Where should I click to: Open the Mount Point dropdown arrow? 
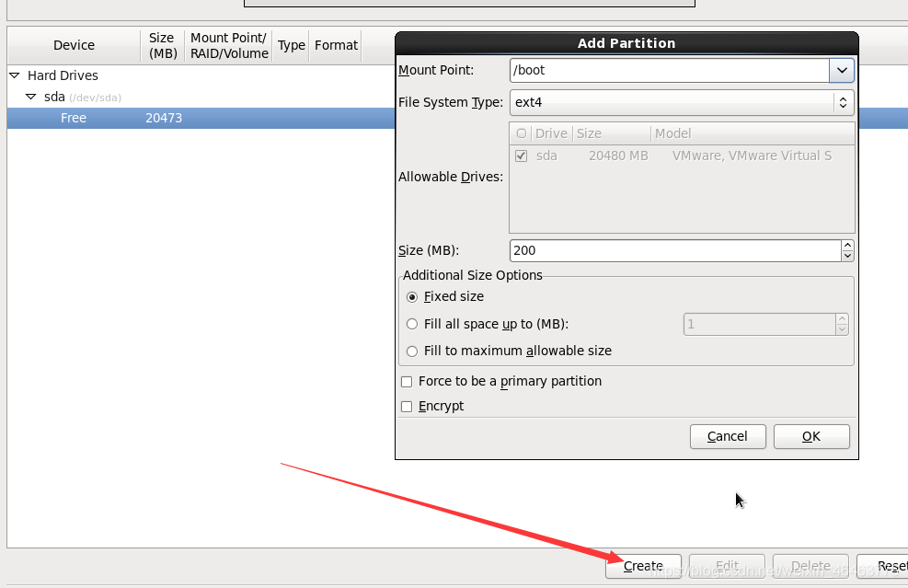click(842, 70)
